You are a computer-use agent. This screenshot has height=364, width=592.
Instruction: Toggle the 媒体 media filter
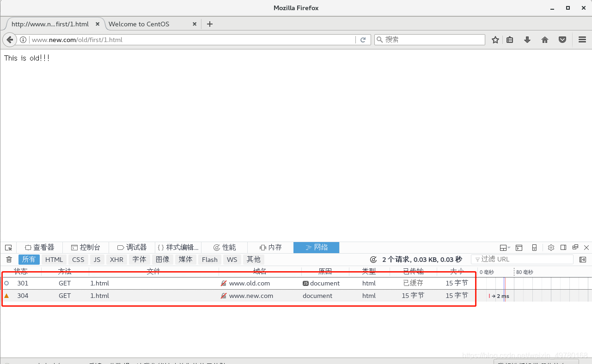[x=186, y=260]
